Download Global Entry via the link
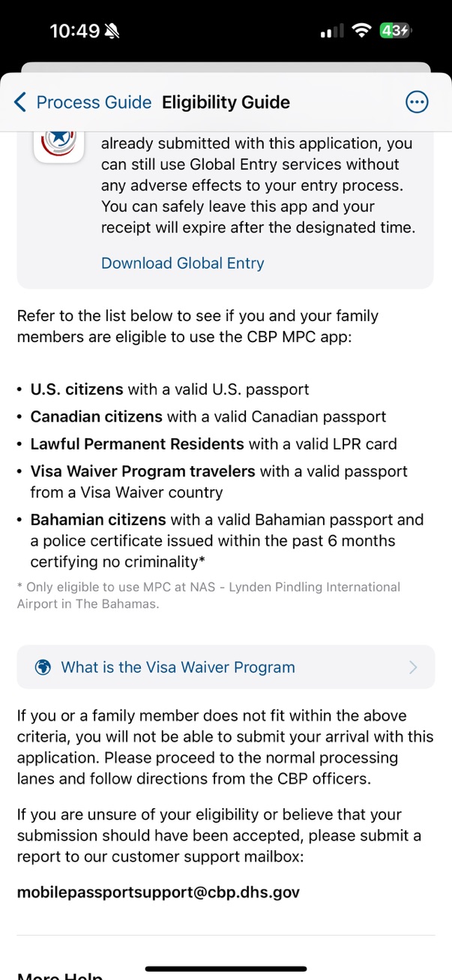The height and width of the screenshot is (980, 452). (x=182, y=263)
